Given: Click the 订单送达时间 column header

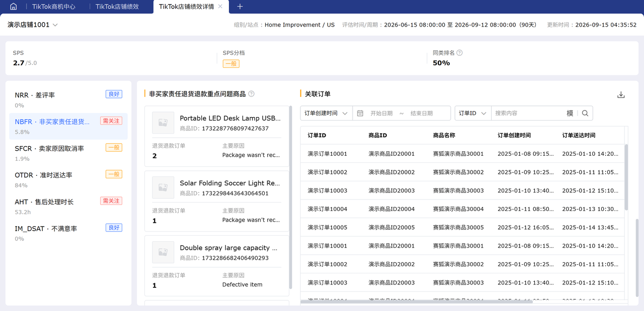Looking at the screenshot, I should click(x=579, y=136).
